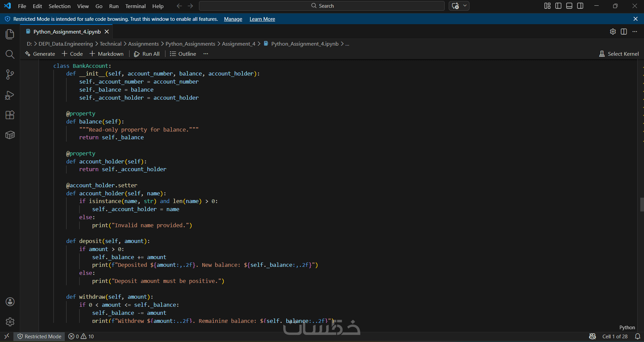Open the Terminal menu

pyautogui.click(x=135, y=6)
